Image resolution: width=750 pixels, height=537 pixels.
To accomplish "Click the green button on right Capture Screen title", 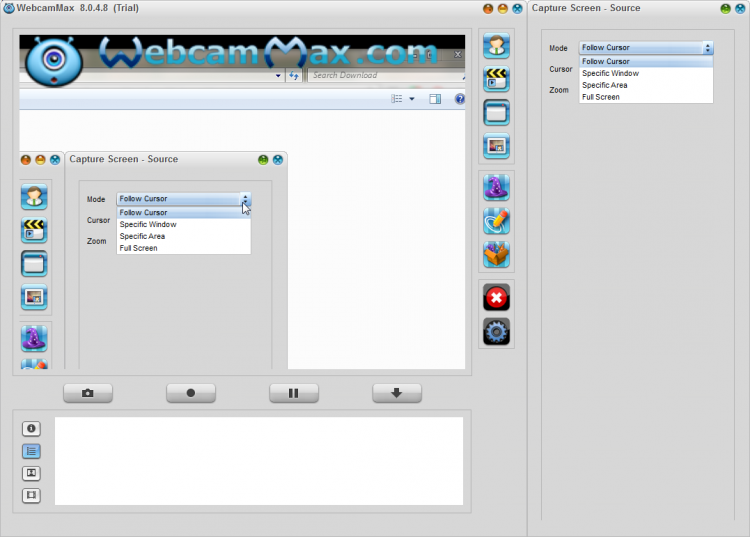I will click(x=726, y=9).
